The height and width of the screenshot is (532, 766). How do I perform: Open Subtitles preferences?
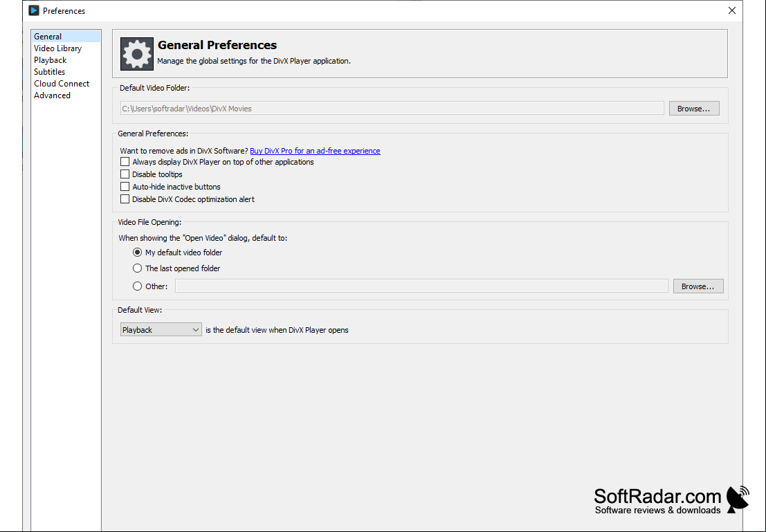click(49, 71)
